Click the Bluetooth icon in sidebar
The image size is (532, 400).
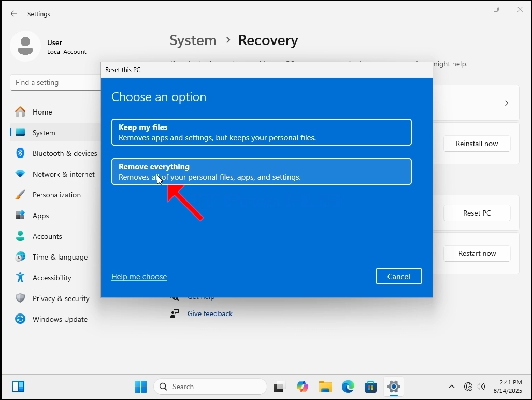[20, 153]
